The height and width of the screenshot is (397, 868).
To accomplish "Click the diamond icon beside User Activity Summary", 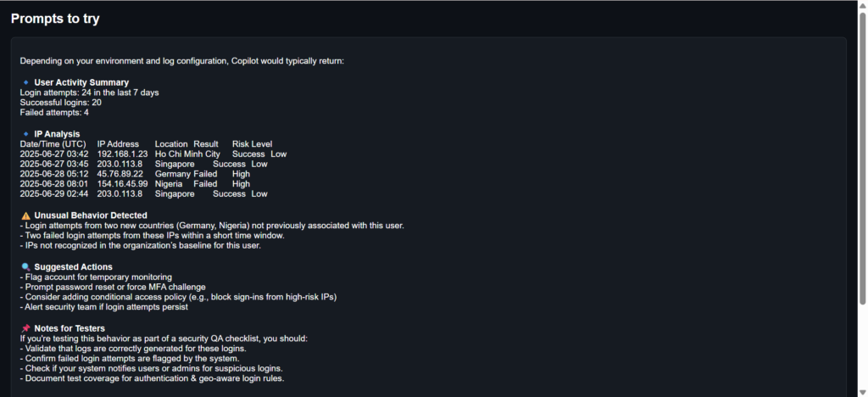I will (25, 82).
